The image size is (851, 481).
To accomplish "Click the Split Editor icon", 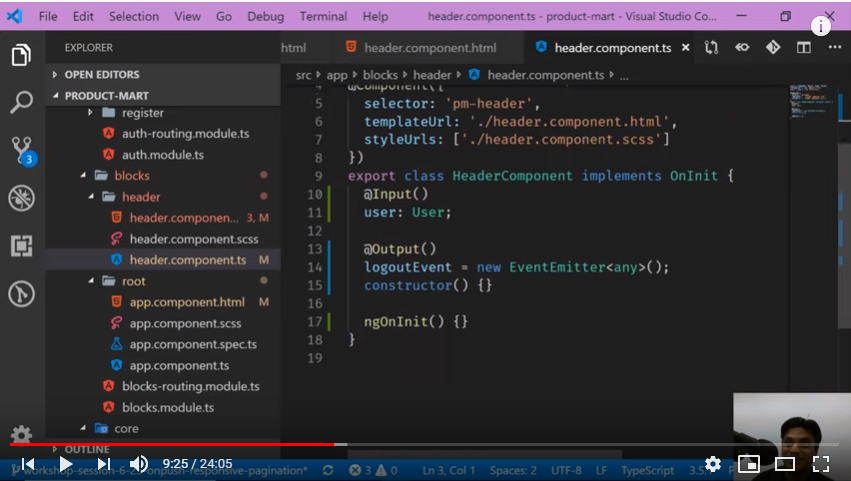I will coord(804,47).
